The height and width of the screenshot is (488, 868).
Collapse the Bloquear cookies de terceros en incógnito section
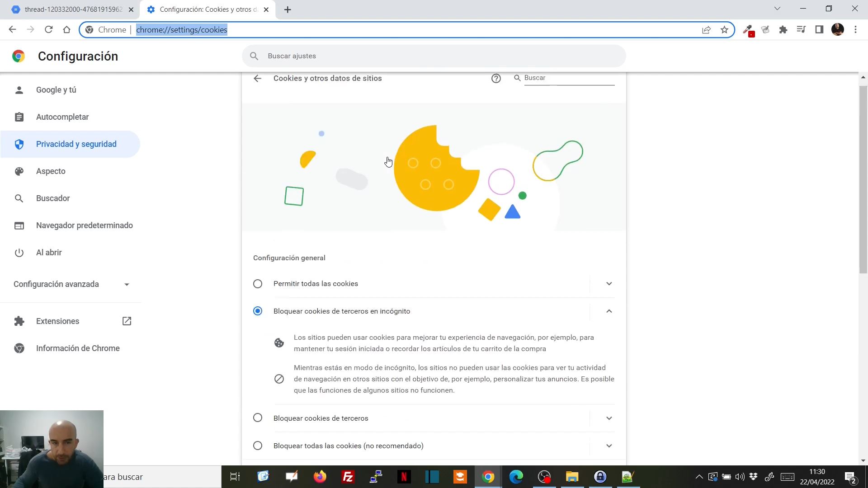click(609, 311)
